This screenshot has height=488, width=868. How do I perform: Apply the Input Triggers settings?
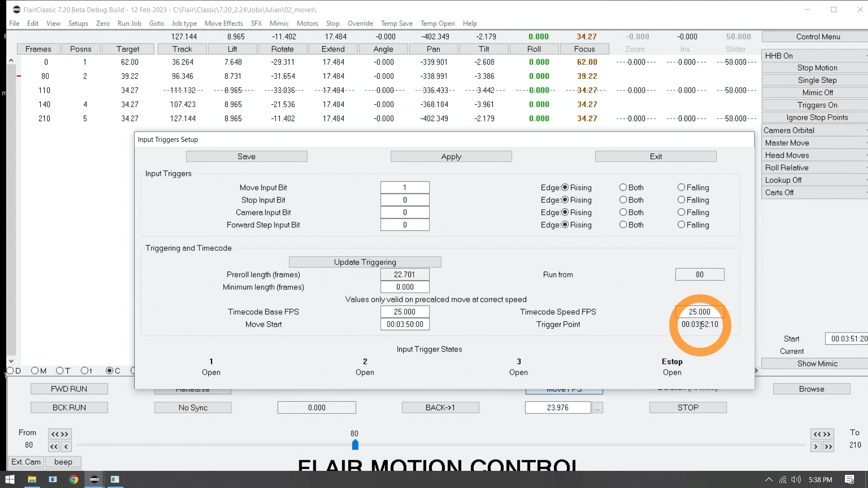[x=451, y=157]
